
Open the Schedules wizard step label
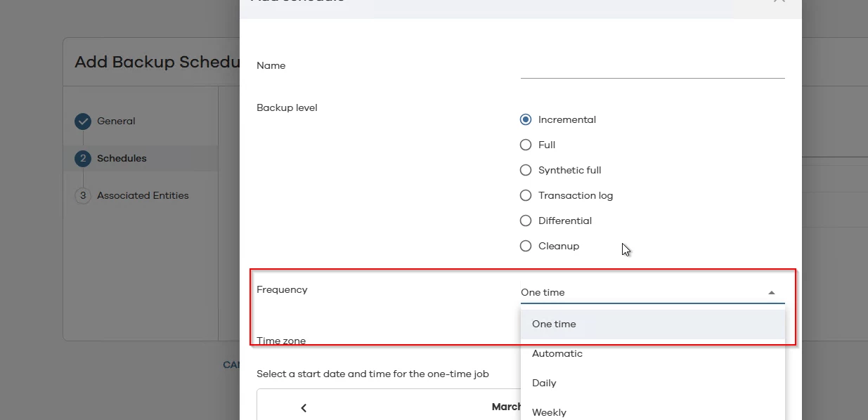pyautogui.click(x=122, y=159)
